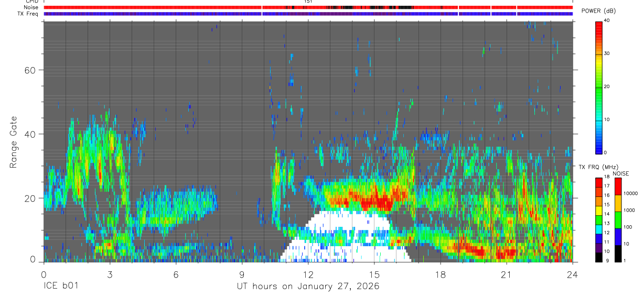
Task: Click the 14 label on TX FRQ scale
Action: click(607, 214)
